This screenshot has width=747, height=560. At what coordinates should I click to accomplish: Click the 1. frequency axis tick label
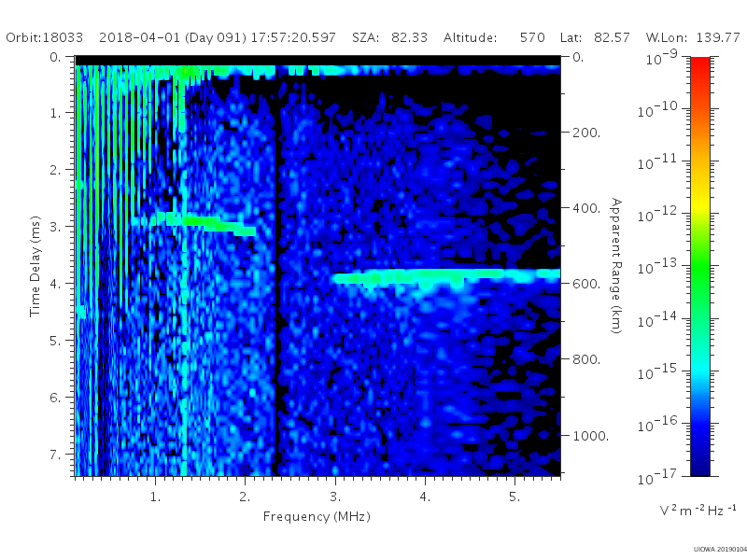click(155, 497)
